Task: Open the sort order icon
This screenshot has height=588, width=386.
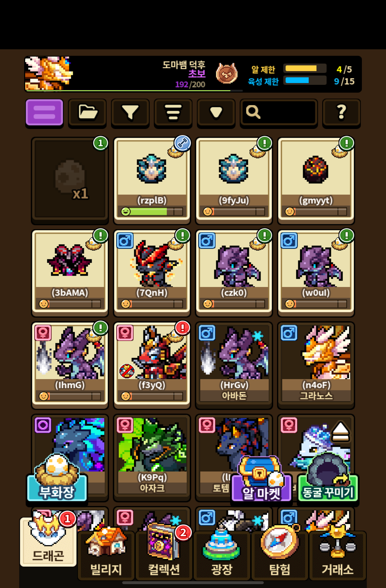Action: pyautogui.click(x=173, y=113)
